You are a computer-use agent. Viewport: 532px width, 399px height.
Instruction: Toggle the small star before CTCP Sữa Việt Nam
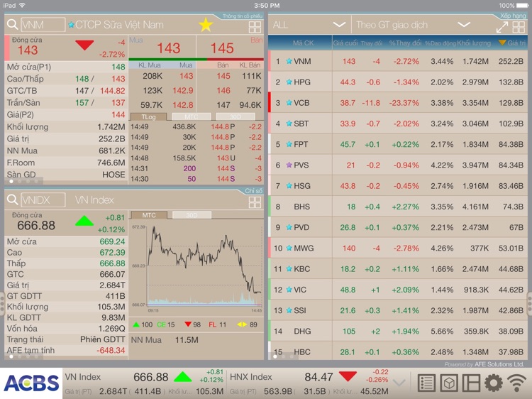[71, 25]
